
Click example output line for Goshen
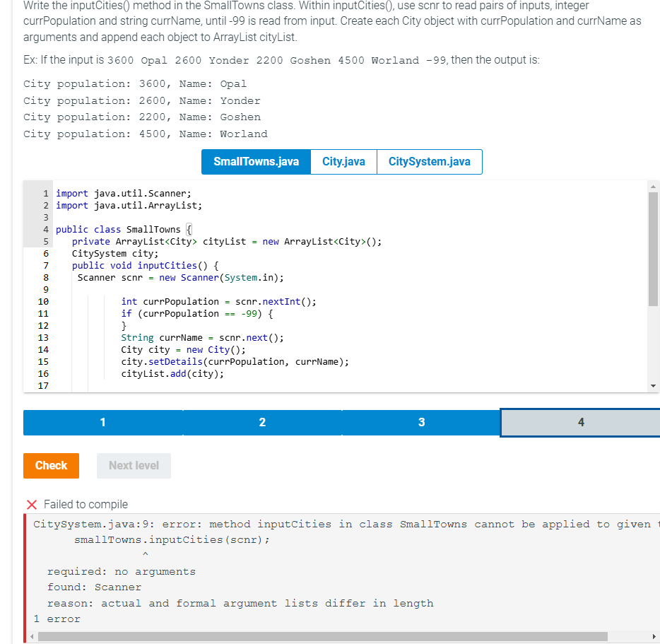pyautogui.click(x=142, y=117)
